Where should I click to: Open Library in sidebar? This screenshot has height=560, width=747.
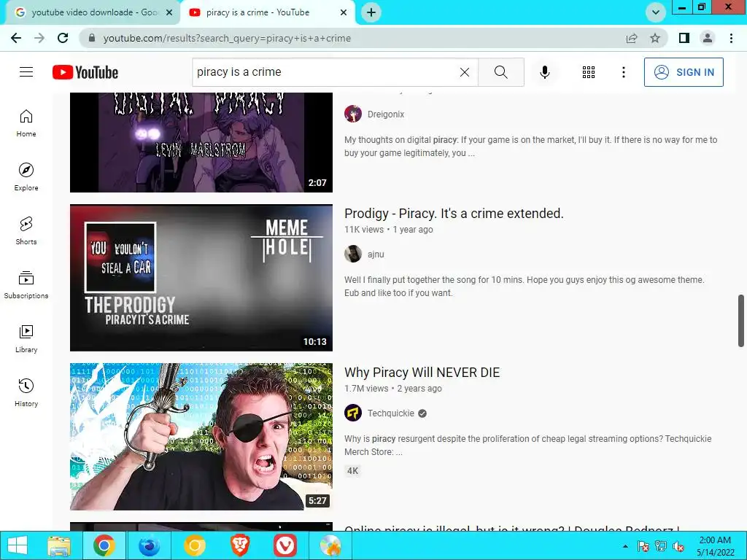click(26, 338)
